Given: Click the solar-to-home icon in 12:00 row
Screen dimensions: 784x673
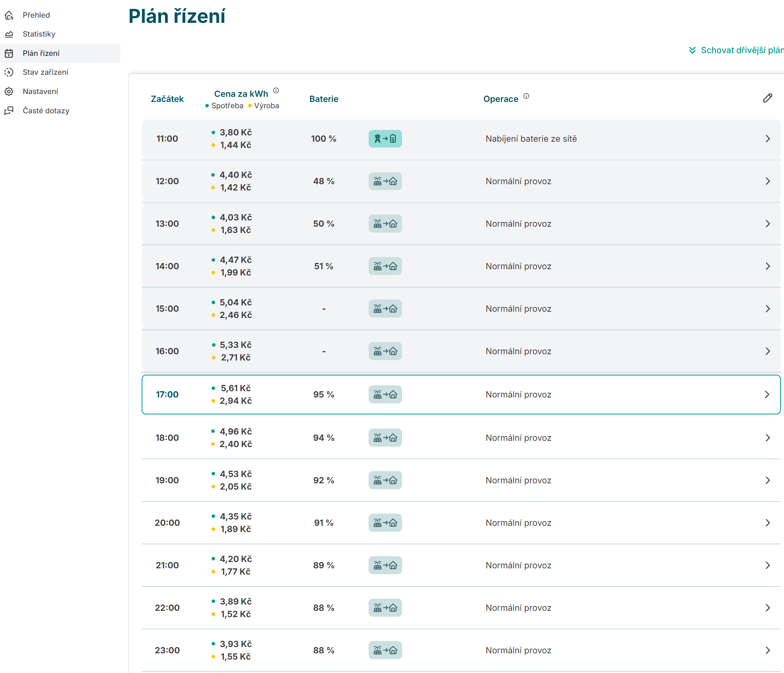Looking at the screenshot, I should (385, 181).
